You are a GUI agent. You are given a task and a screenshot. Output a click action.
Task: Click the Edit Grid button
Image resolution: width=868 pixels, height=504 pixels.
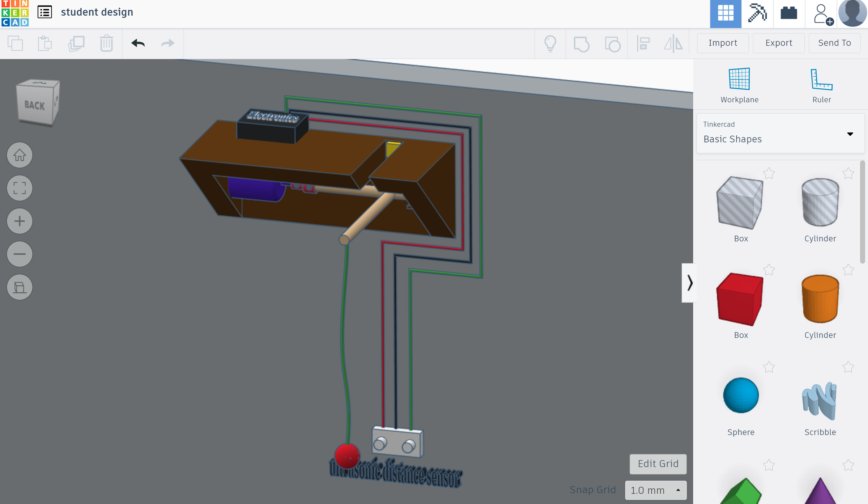[658, 464]
